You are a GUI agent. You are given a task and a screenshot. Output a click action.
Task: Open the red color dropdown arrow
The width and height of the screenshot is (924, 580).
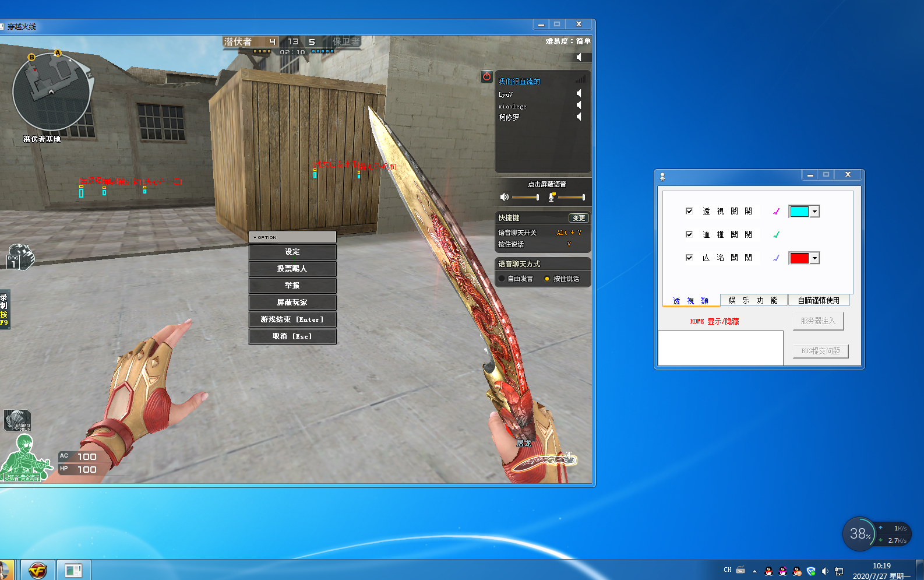(815, 258)
